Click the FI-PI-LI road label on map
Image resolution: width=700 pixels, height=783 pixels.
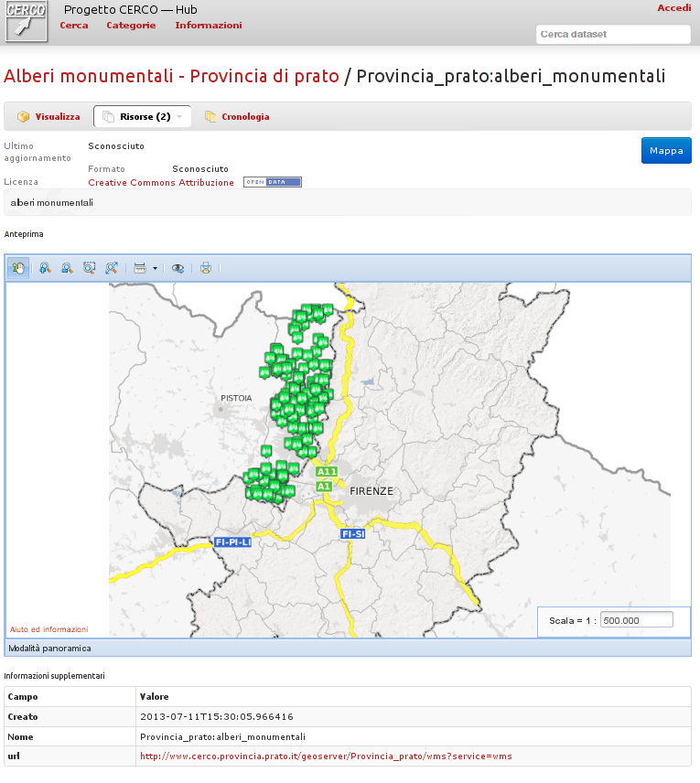click(x=232, y=542)
